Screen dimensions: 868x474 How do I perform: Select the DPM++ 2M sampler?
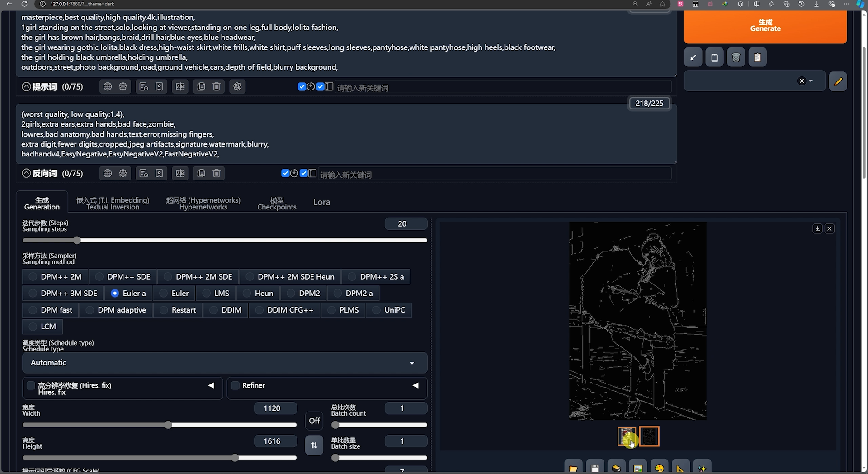[x=55, y=277]
